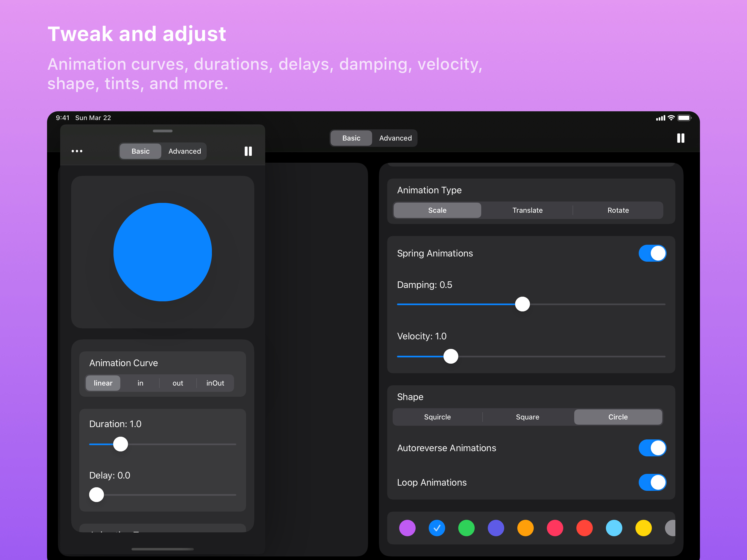
Task: Select the Translate animation type
Action: (527, 210)
